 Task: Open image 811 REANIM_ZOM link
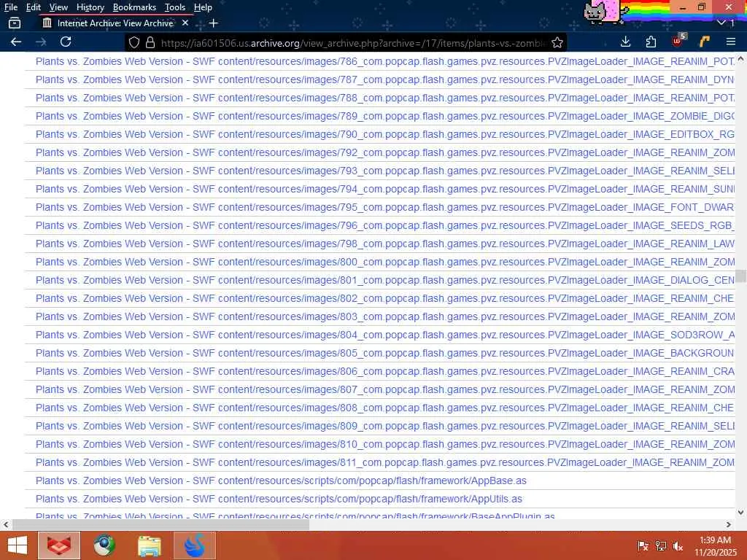pyautogui.click(x=385, y=462)
